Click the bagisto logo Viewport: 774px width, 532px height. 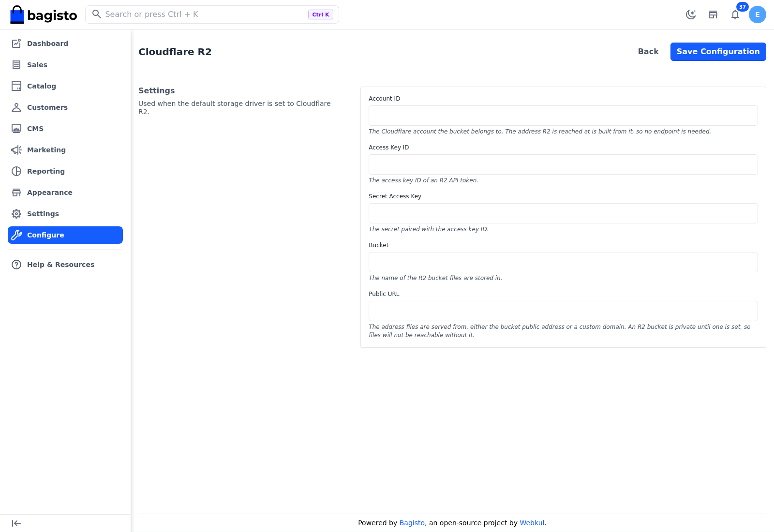(44, 15)
